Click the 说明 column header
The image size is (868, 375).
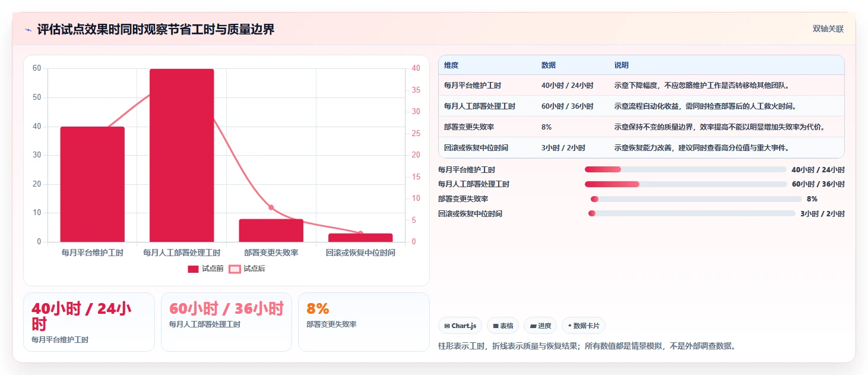point(622,65)
